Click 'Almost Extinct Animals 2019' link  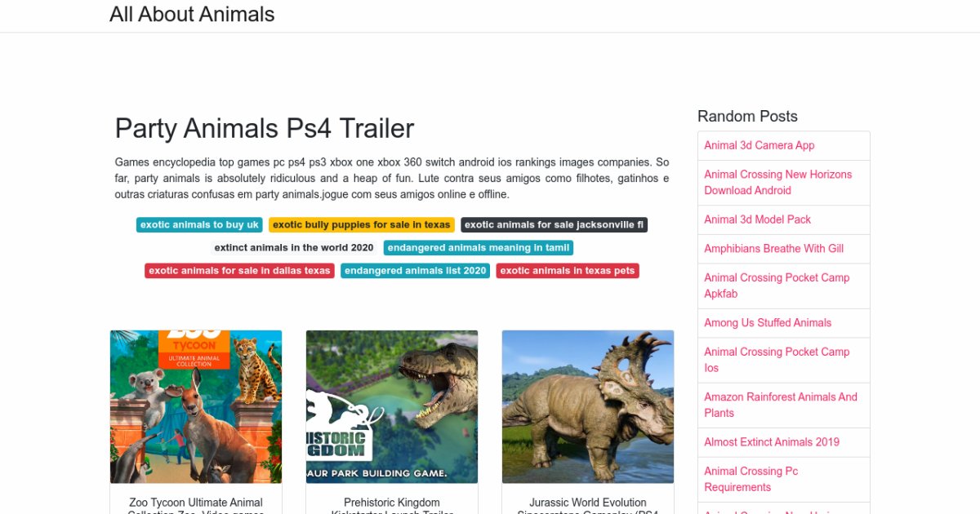772,442
